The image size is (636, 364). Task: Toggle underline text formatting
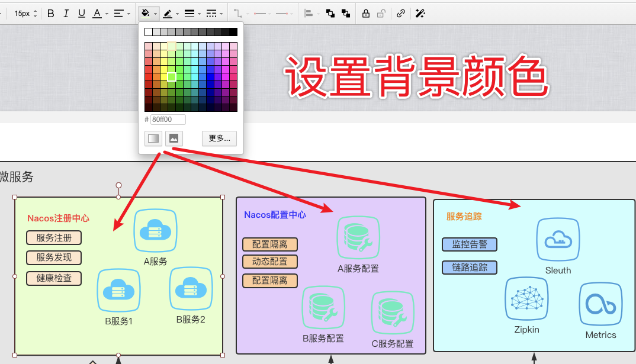[x=82, y=14]
